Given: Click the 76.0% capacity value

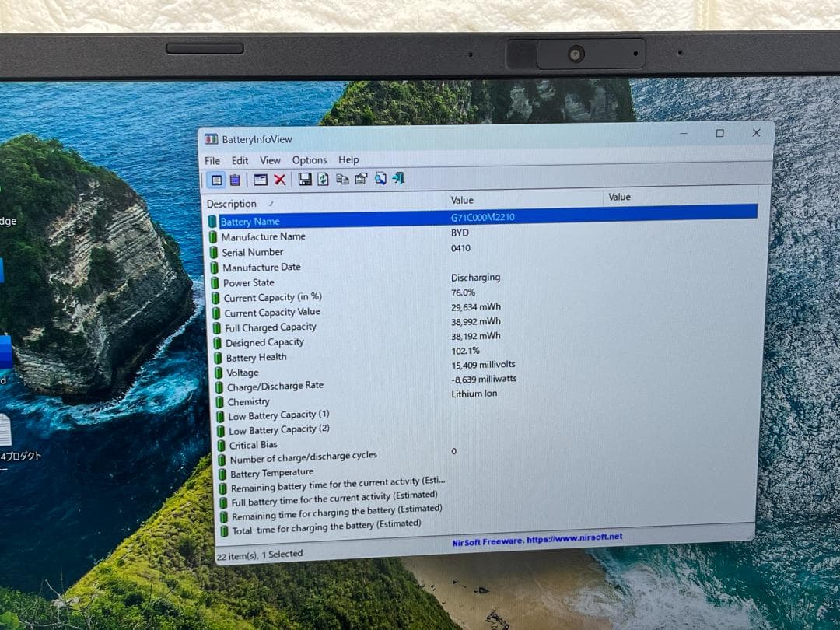Looking at the screenshot, I should pos(463,292).
